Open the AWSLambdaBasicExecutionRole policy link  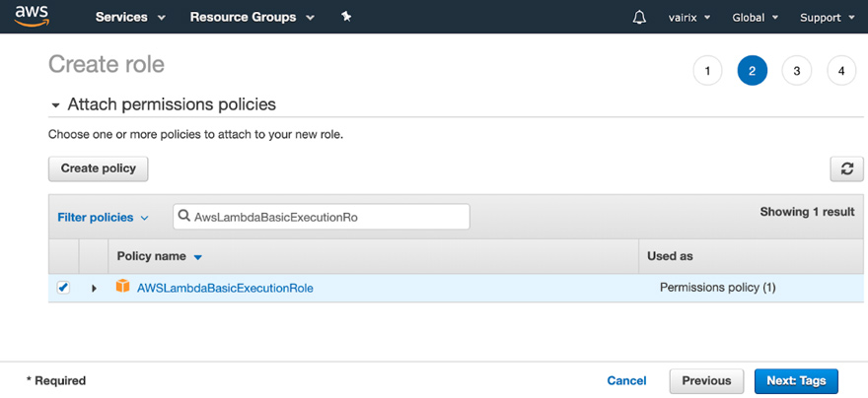tap(225, 288)
